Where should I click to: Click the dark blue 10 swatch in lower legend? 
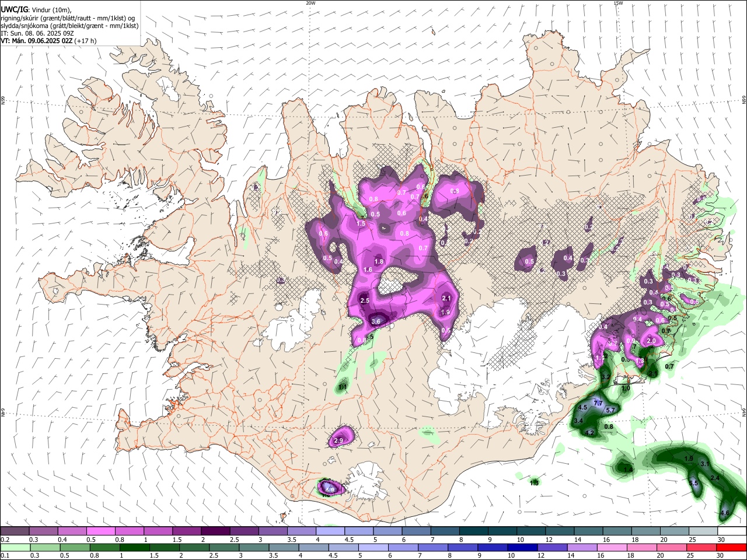point(523,547)
